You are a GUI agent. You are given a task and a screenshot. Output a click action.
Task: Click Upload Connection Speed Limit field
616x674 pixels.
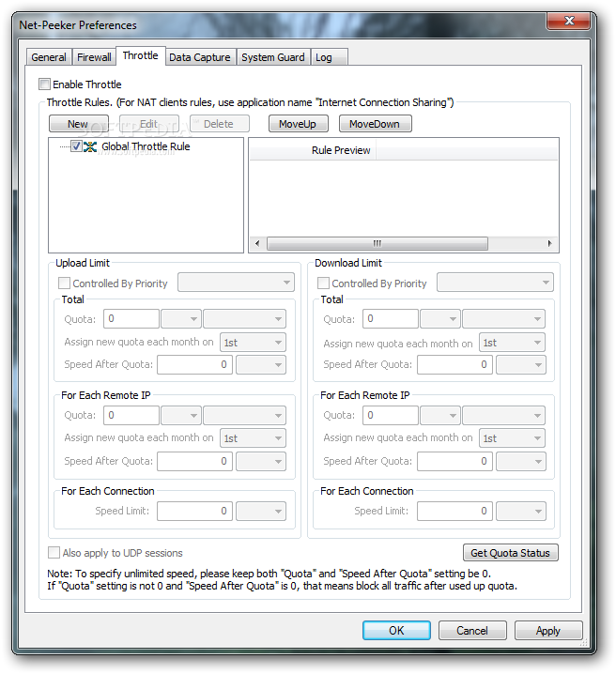click(x=194, y=511)
